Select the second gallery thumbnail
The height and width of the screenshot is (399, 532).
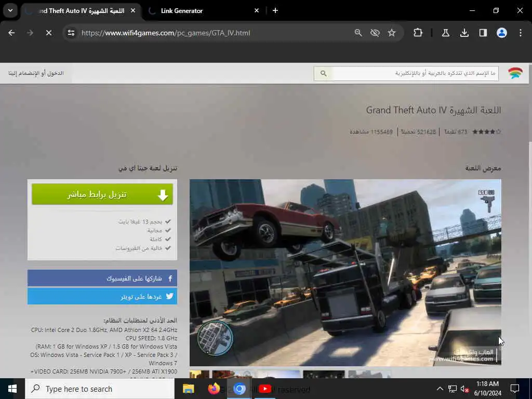(233, 374)
